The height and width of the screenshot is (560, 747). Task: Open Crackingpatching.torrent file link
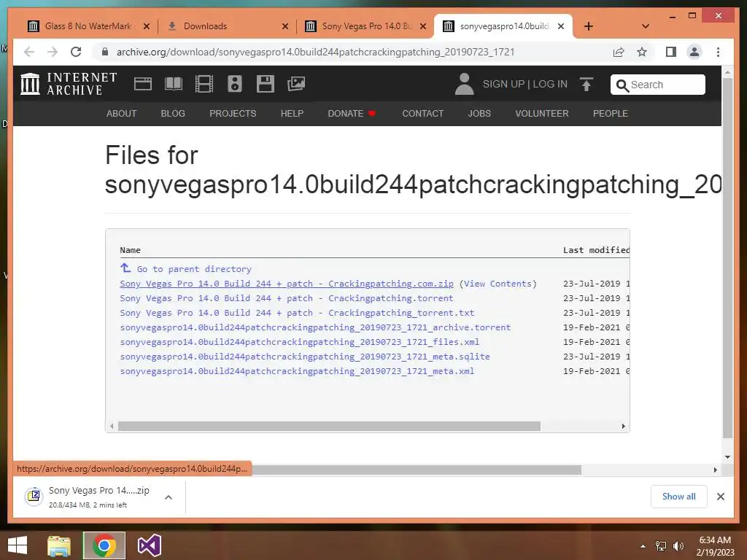tap(287, 298)
